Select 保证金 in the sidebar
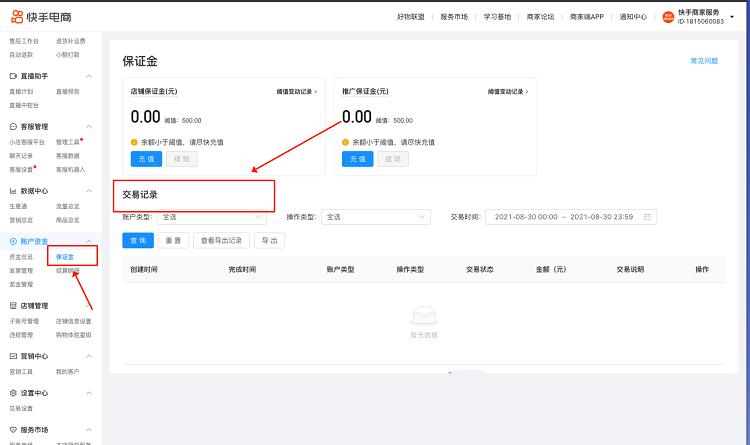Screen dimensions: 750x445 tap(65, 257)
